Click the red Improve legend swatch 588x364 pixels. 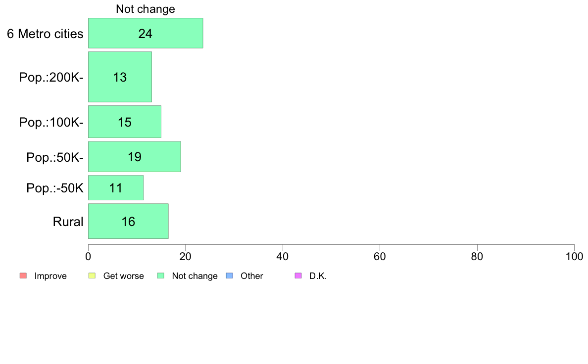[x=23, y=276]
